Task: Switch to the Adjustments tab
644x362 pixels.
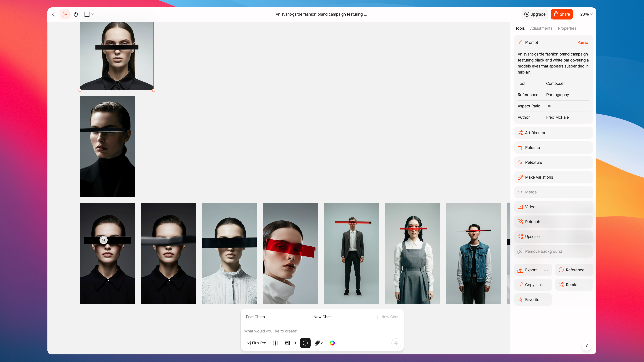Action: [541, 28]
